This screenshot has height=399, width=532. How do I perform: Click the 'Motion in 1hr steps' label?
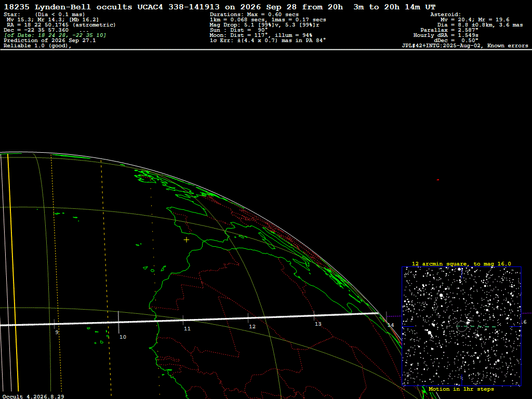click(x=461, y=389)
